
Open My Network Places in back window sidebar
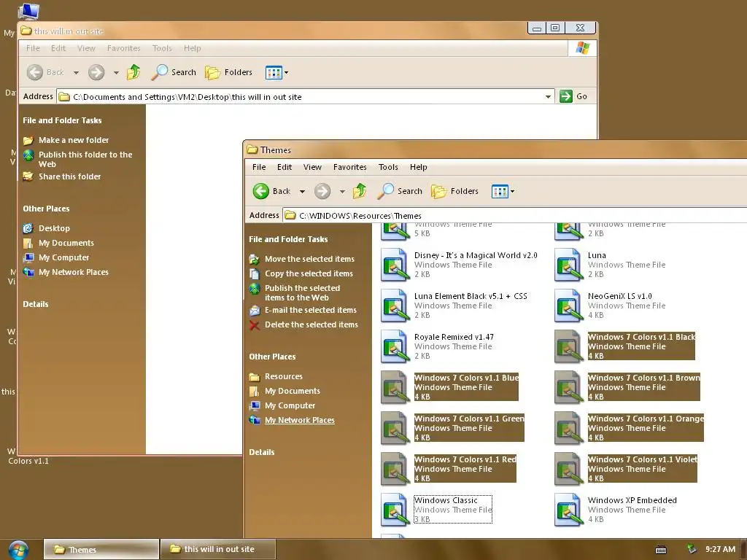pyautogui.click(x=74, y=273)
